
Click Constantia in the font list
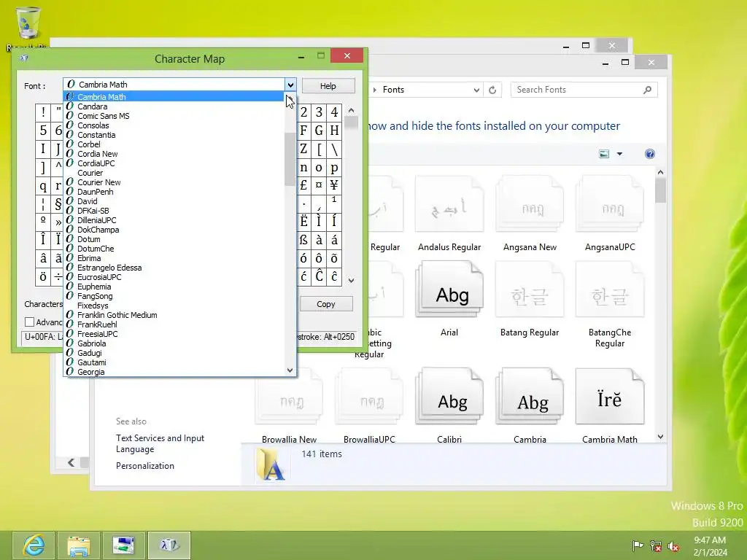[x=174, y=135]
